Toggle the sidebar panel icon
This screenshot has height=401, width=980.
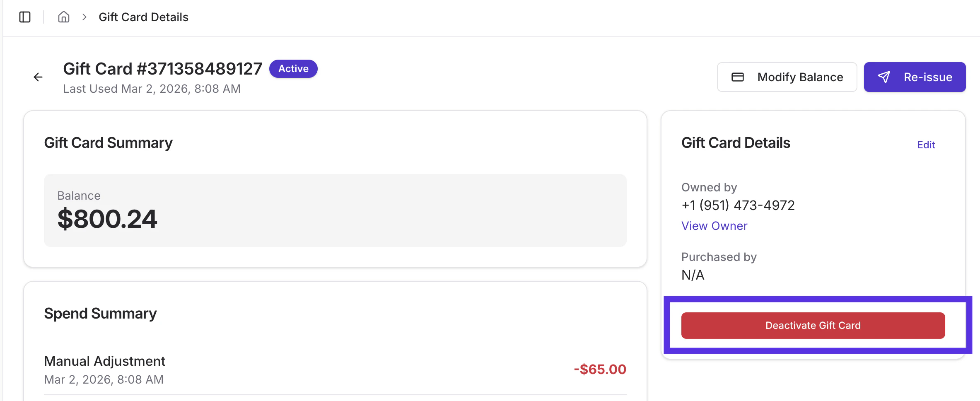(x=25, y=17)
